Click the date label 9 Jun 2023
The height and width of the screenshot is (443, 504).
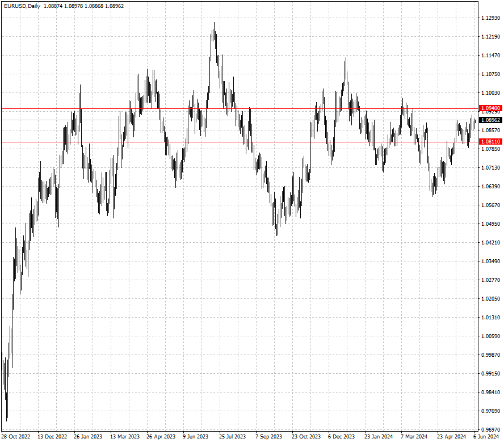pyautogui.click(x=196, y=437)
